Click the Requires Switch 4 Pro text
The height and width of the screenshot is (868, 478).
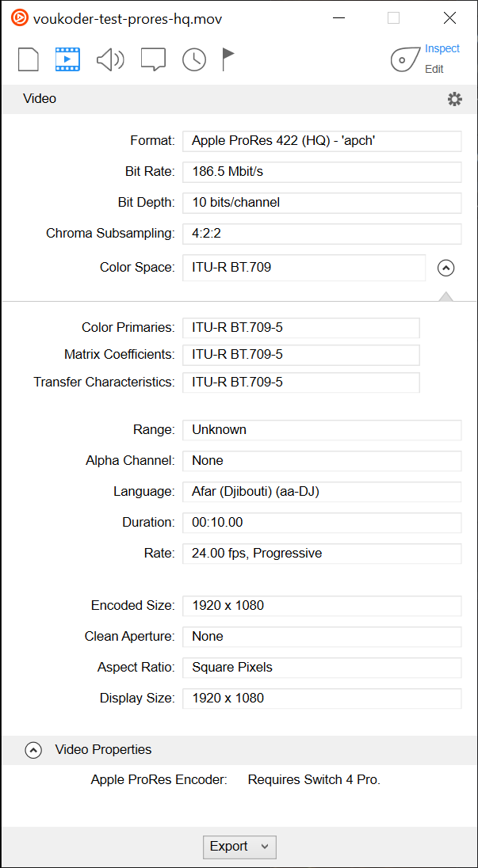[314, 780]
